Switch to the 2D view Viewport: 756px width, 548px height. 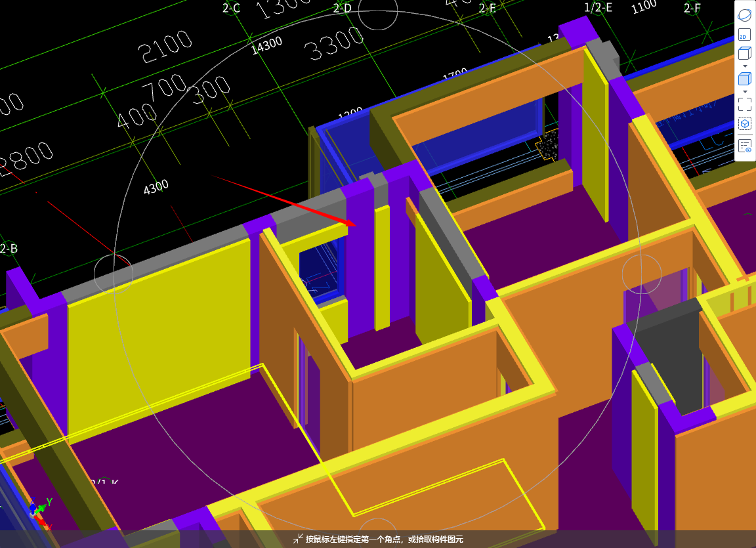[x=744, y=35]
